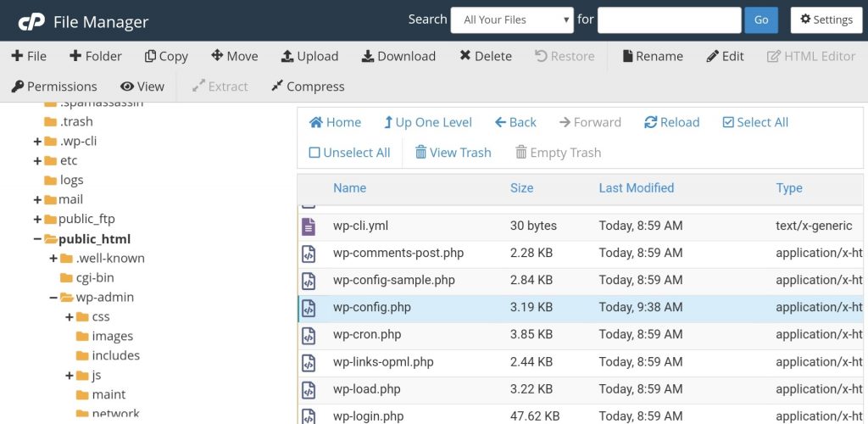The image size is (868, 424).
Task: Click the cPanel logo icon
Action: (x=31, y=21)
